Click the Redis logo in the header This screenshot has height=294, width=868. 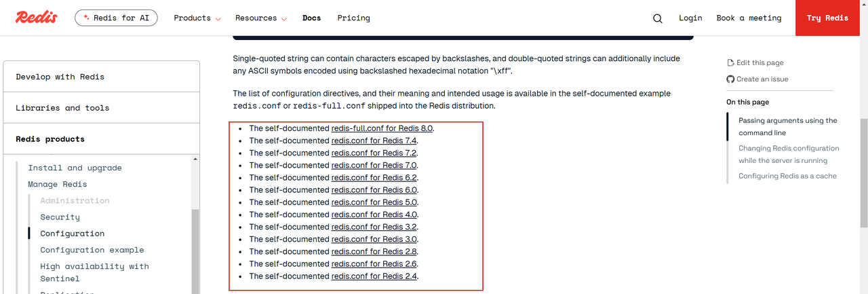click(x=36, y=18)
